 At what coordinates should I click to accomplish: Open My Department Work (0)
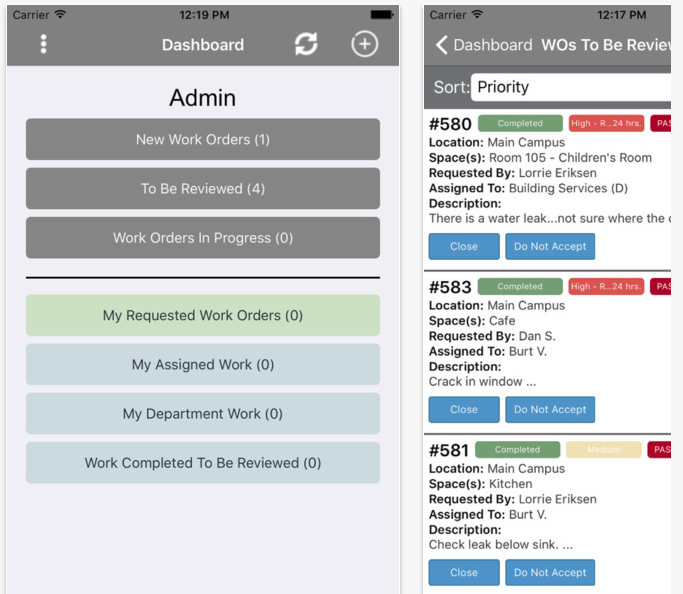tap(203, 413)
